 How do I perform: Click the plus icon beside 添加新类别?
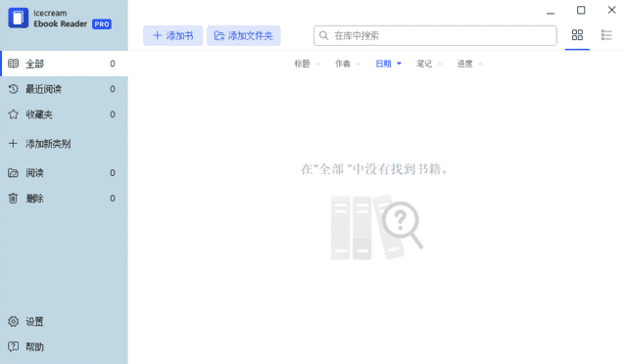pos(13,144)
